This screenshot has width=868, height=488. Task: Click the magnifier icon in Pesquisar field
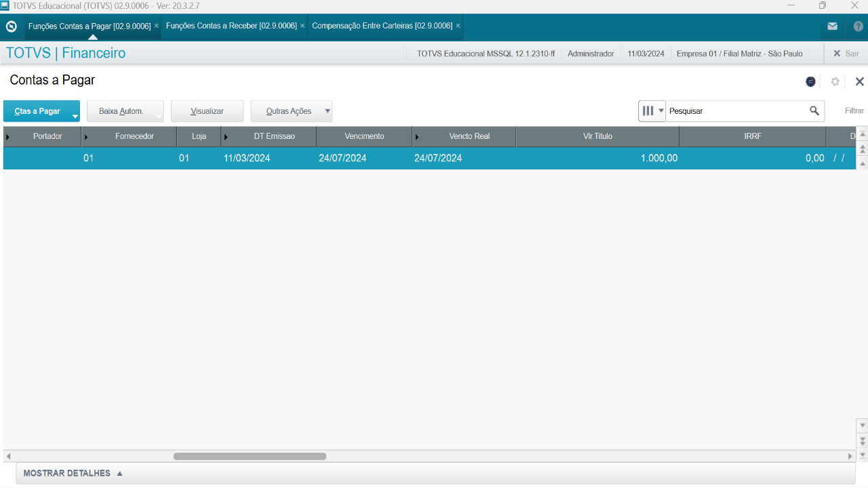[814, 110]
